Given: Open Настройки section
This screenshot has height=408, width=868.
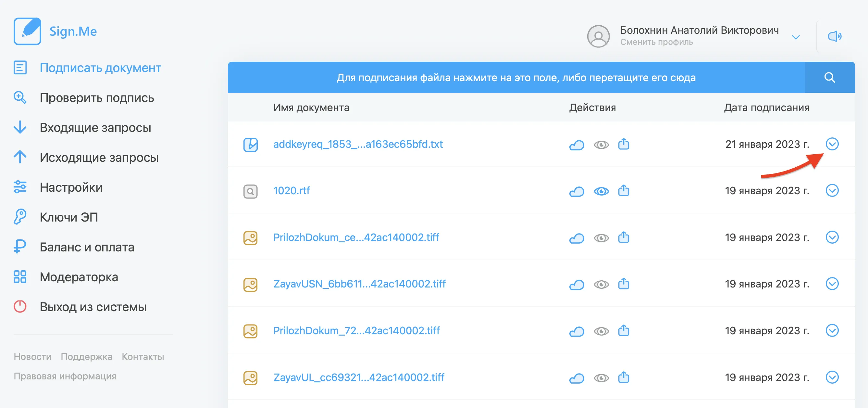Looking at the screenshot, I should [x=58, y=187].
